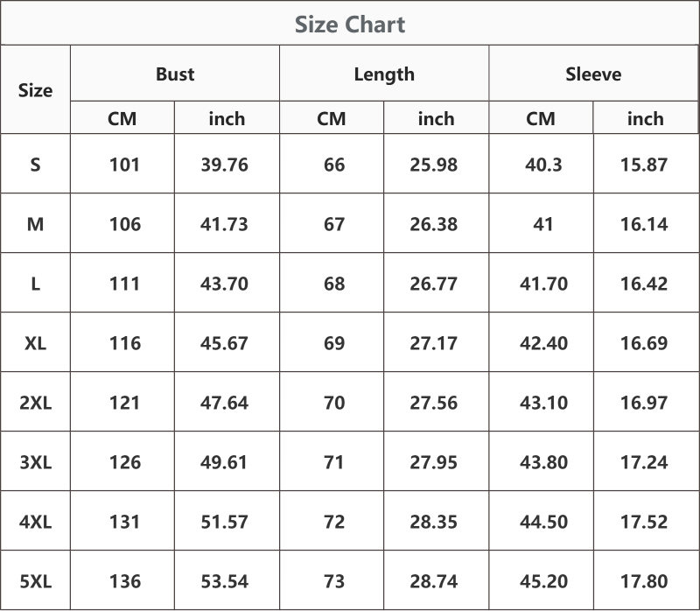
Task: Click the 3XL size row label
Action: pos(35,462)
